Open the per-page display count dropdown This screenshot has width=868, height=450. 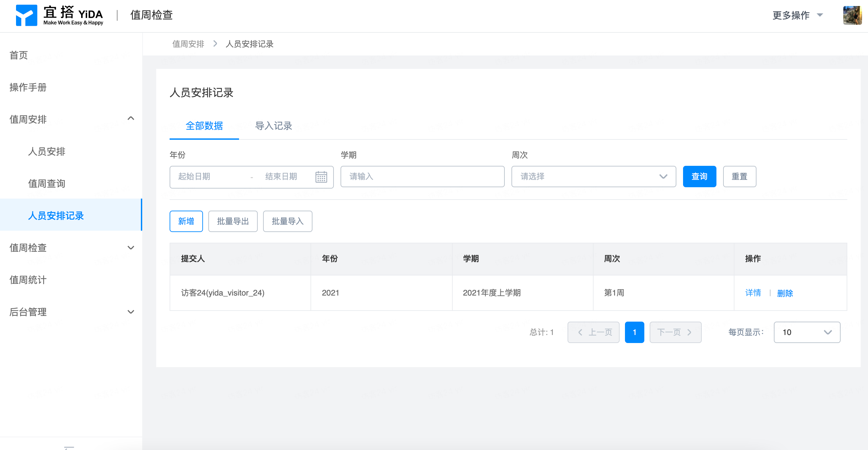(x=807, y=332)
